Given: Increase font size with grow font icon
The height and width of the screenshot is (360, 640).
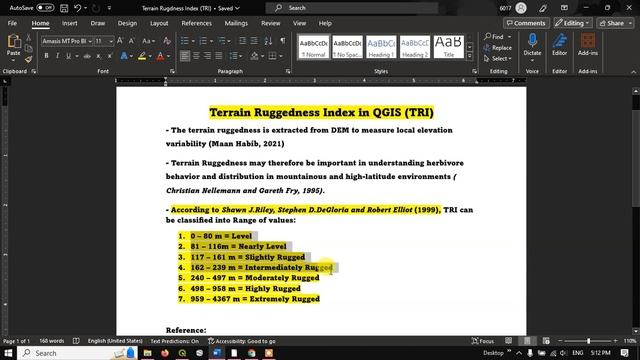Looking at the screenshot, I should click(x=120, y=41).
